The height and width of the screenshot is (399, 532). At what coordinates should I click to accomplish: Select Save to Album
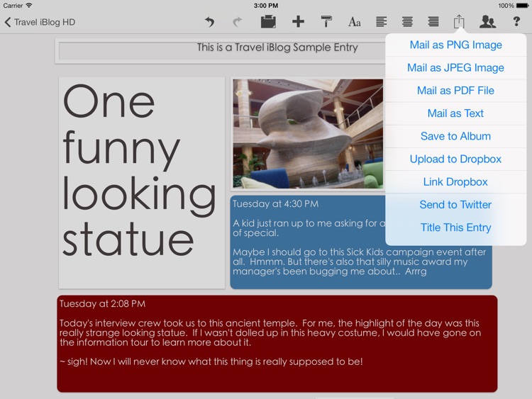click(455, 136)
